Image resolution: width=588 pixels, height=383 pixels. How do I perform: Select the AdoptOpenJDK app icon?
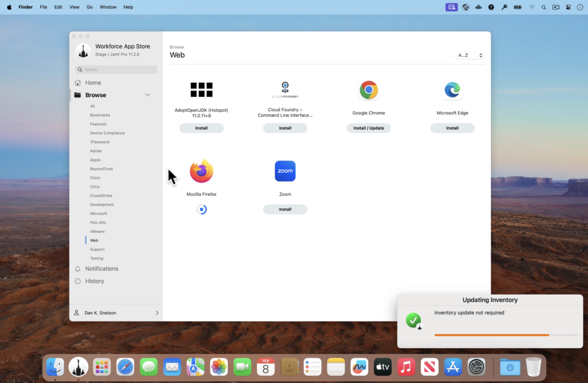click(x=201, y=90)
